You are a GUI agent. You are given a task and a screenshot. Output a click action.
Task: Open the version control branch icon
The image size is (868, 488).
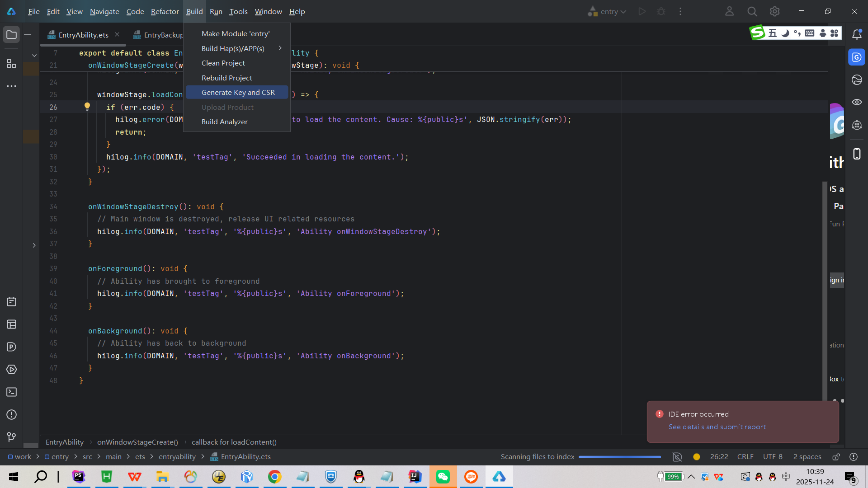[x=11, y=437]
